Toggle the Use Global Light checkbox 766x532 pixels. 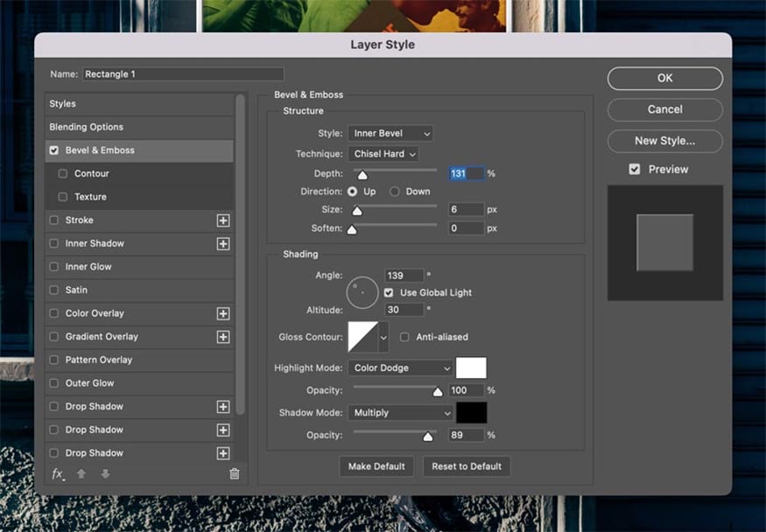tap(389, 292)
